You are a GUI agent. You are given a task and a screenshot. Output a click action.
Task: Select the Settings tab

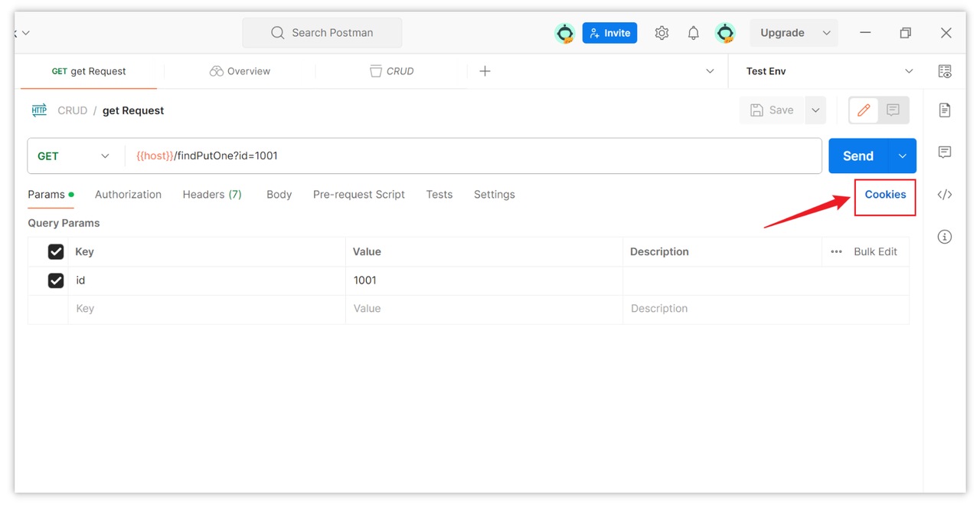click(494, 195)
